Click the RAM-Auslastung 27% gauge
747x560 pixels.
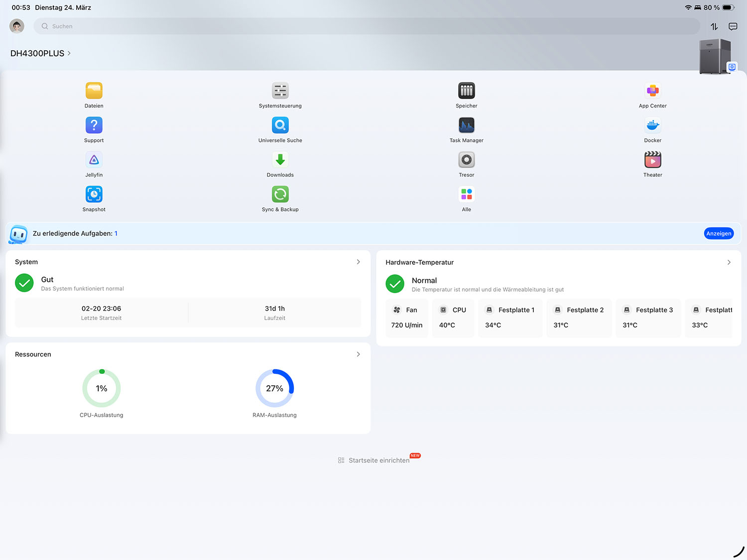coord(274,388)
